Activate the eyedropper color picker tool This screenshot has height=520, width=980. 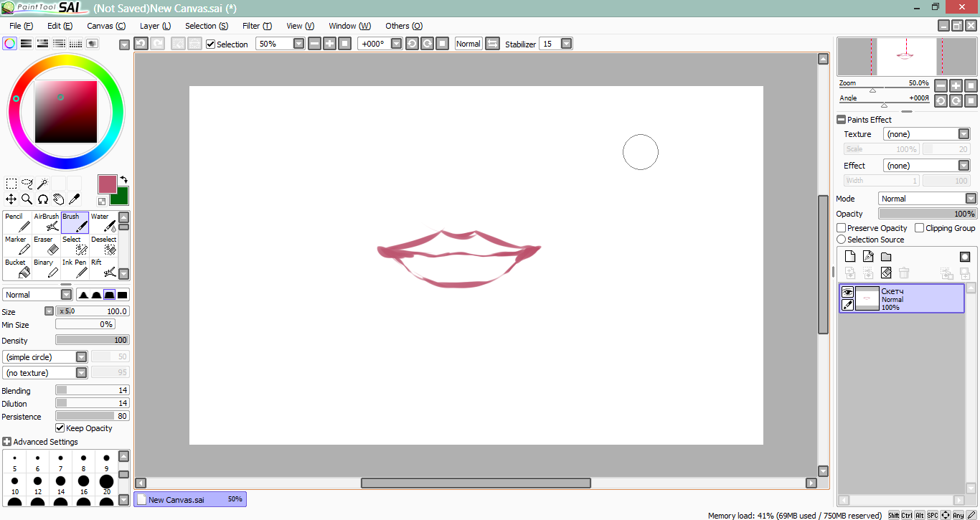pyautogui.click(x=75, y=199)
